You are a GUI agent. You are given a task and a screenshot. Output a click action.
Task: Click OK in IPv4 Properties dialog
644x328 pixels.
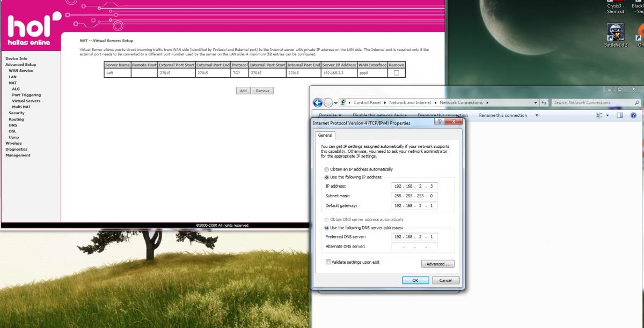coord(415,280)
